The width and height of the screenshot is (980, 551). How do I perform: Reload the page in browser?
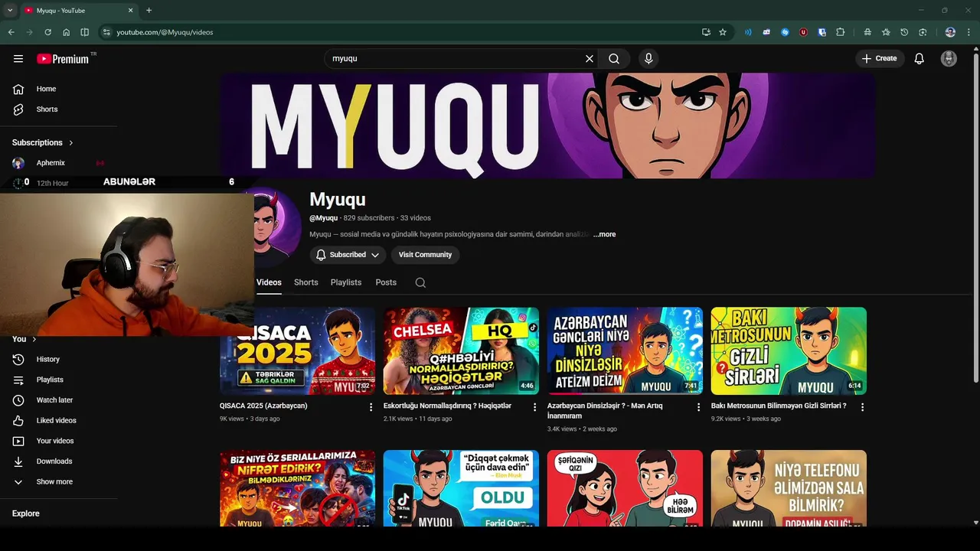click(x=47, y=32)
